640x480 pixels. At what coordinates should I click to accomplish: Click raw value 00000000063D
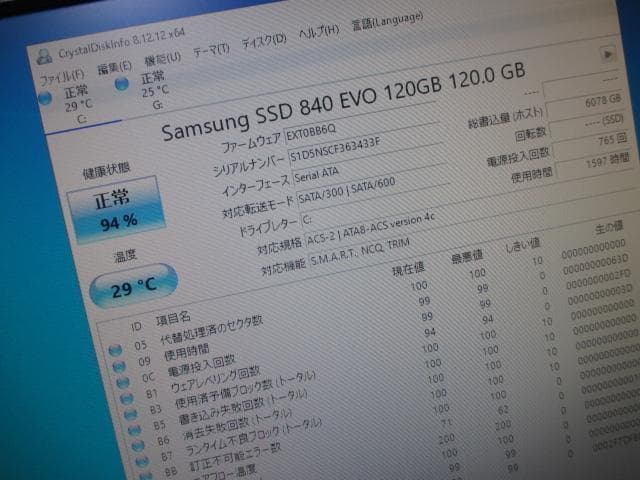tap(596, 265)
